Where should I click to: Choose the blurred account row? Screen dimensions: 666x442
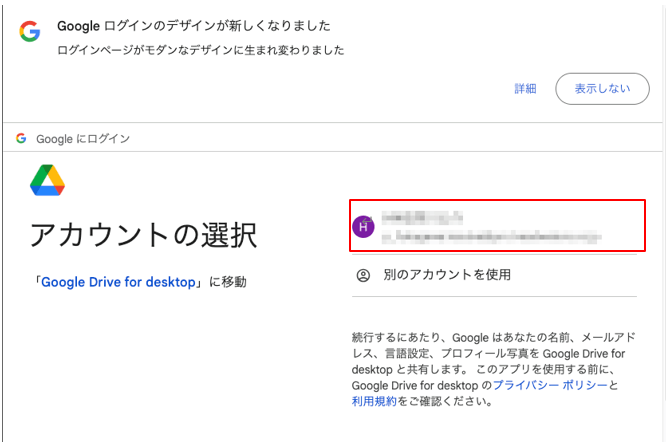497,225
